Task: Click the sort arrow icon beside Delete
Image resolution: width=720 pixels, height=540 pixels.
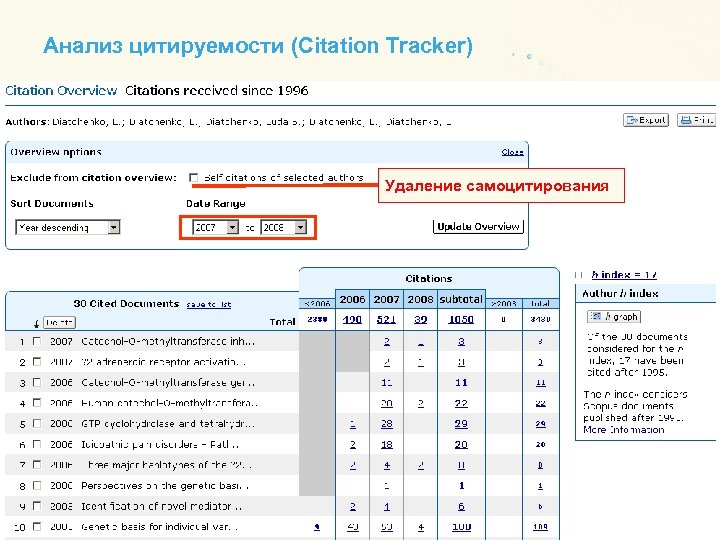Action: click(x=36, y=323)
